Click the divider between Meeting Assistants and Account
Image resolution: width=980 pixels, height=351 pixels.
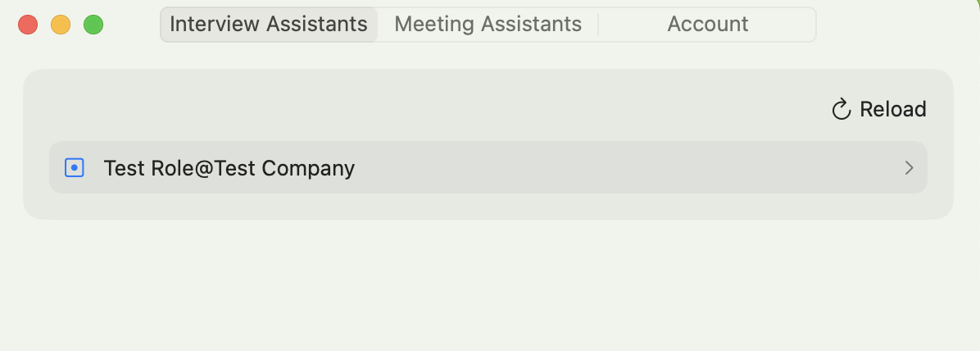click(x=598, y=25)
